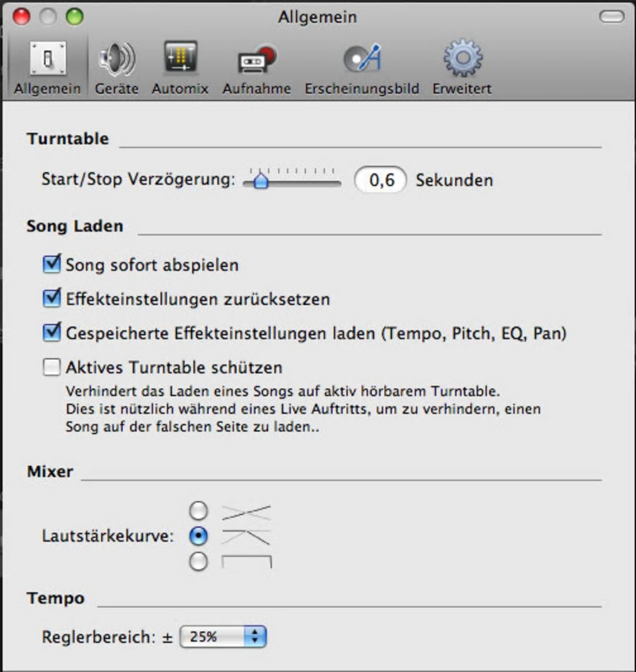Image resolution: width=636 pixels, height=672 pixels.
Task: Select the middle Lautstärkekurve radio button
Action: [x=198, y=536]
